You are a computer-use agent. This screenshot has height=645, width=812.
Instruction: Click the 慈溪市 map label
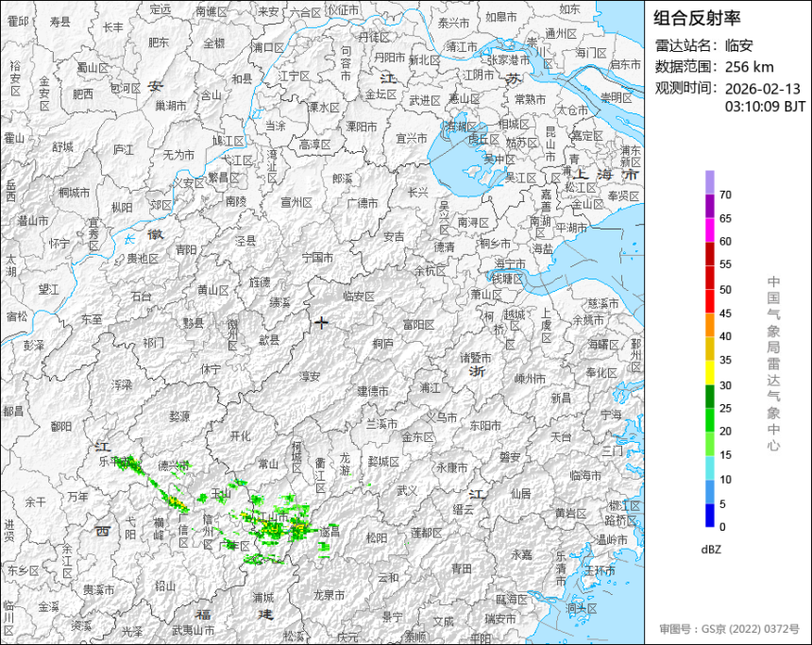602,303
